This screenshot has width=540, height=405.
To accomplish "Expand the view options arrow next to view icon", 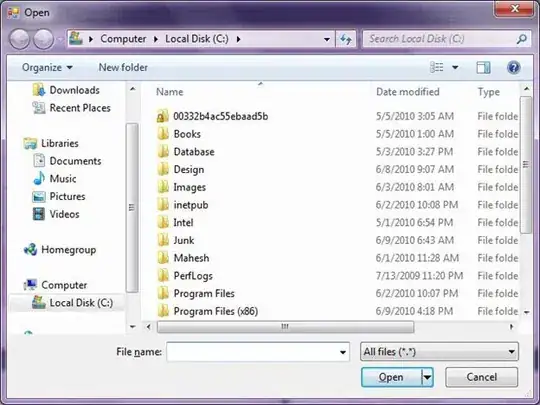I will 455,67.
